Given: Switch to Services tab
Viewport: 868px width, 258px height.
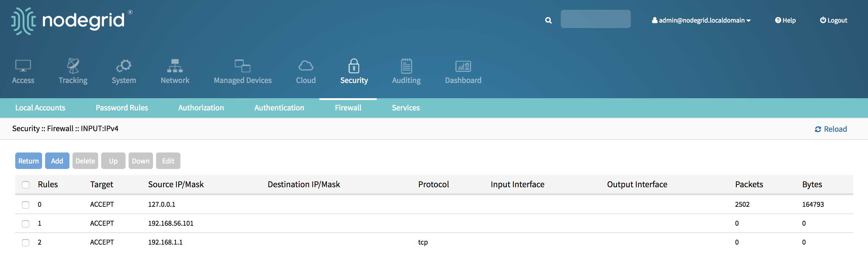Looking at the screenshot, I should [406, 108].
